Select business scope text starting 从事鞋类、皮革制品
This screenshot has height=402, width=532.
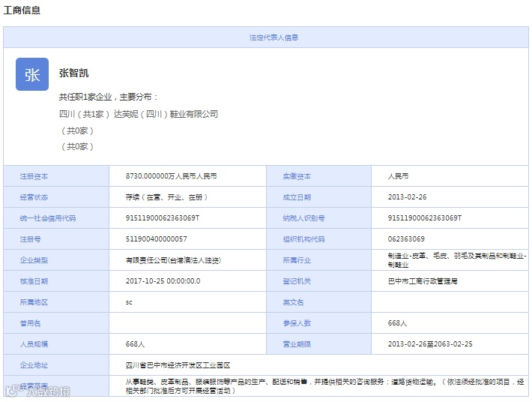(325, 386)
